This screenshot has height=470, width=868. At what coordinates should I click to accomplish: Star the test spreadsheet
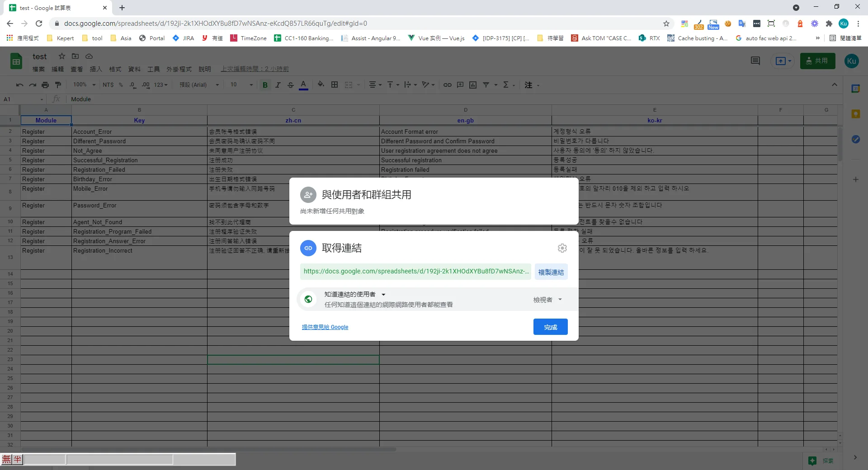pyautogui.click(x=62, y=56)
